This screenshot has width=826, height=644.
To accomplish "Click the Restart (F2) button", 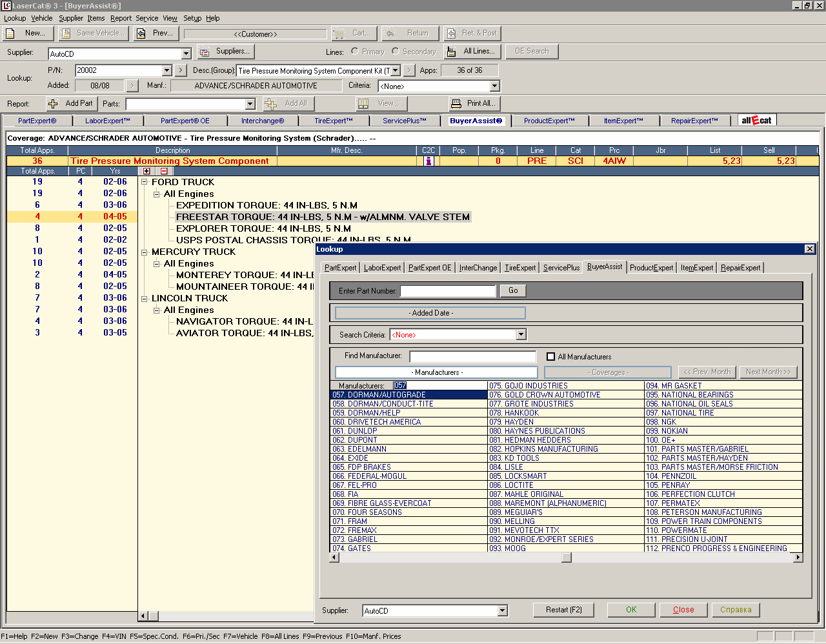I will (x=564, y=610).
